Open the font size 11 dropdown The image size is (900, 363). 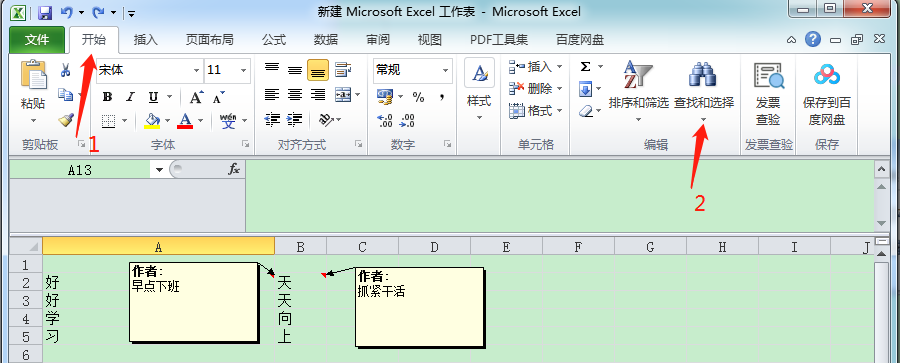243,71
